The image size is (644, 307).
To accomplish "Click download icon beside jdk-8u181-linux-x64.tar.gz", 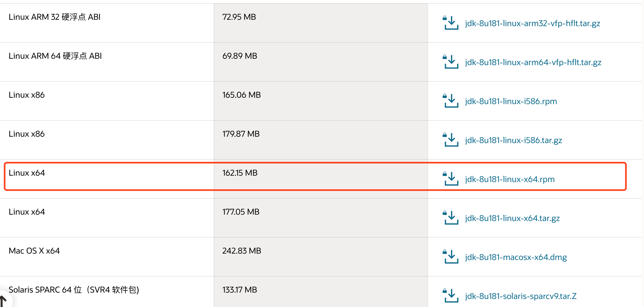I will 451,218.
